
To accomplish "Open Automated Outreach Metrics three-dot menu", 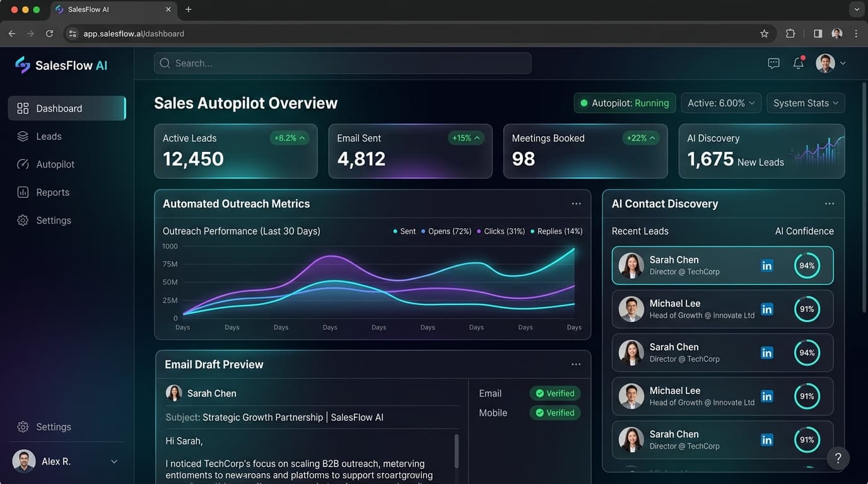I will click(576, 204).
